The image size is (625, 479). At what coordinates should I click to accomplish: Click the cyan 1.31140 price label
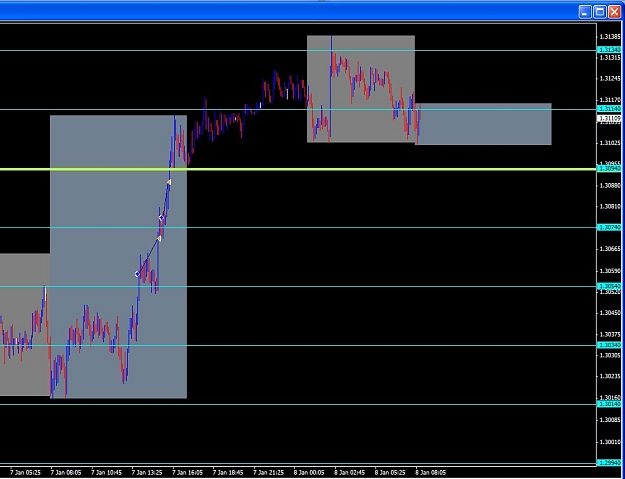pos(609,108)
